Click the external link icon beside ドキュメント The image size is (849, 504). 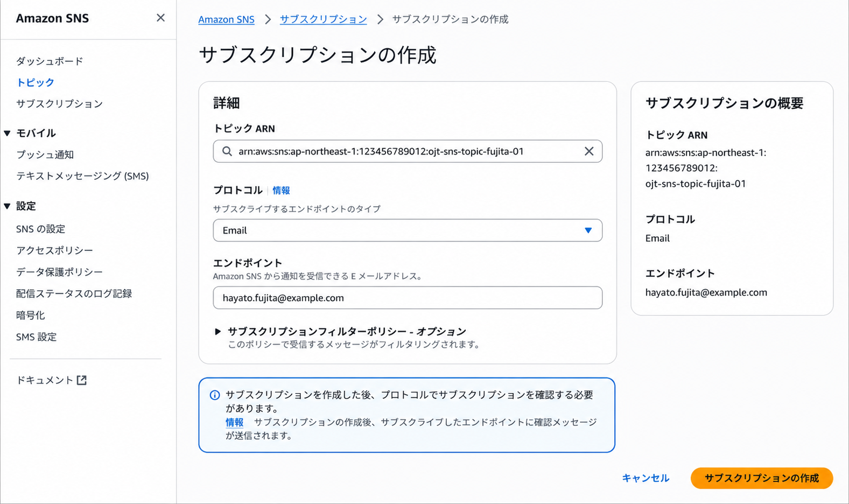tap(82, 380)
